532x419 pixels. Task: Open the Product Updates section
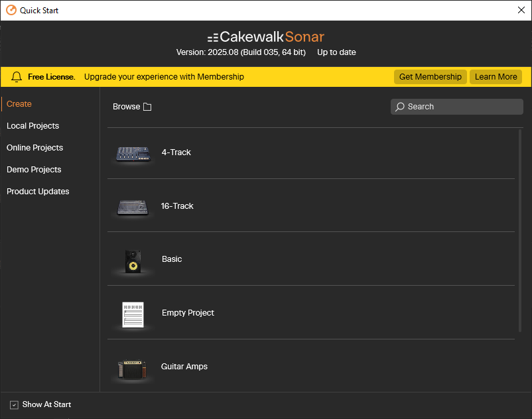(x=38, y=191)
